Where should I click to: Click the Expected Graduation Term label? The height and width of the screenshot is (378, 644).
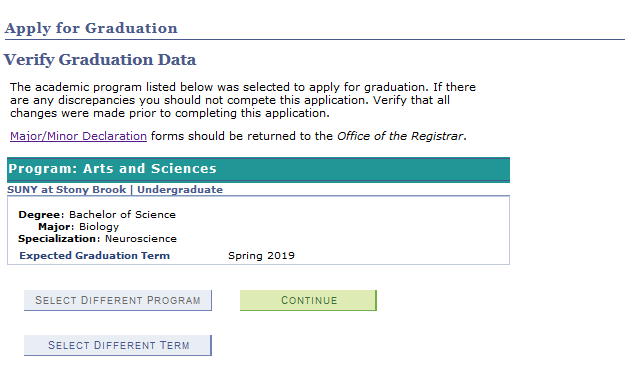coord(94,256)
